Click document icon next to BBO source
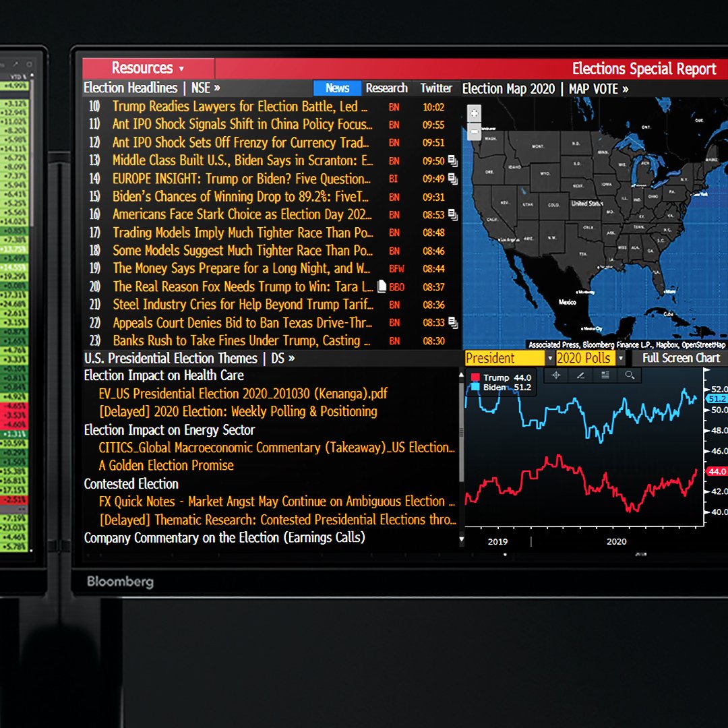728x728 pixels. (382, 286)
